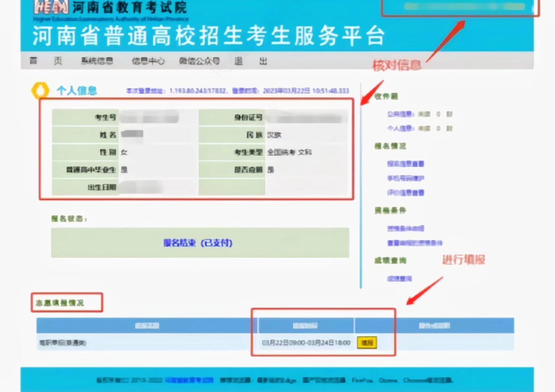
Task: Open the first link under 资格条件
Action: pyautogui.click(x=405, y=228)
